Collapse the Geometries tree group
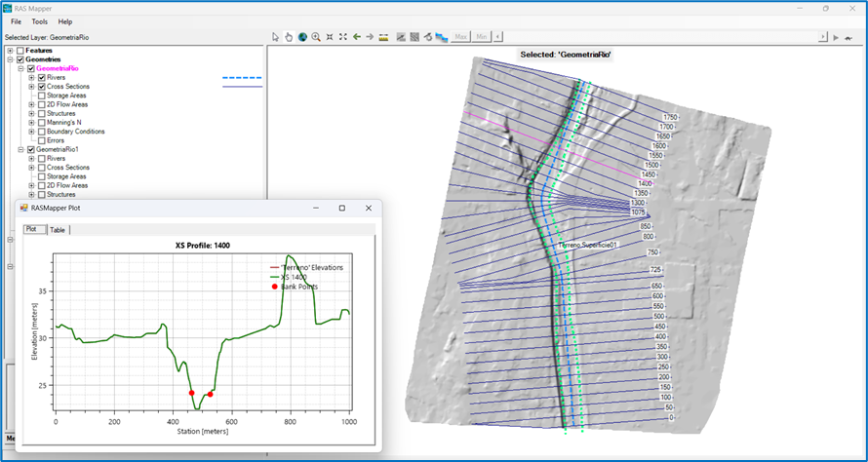868x462 pixels. tap(10, 59)
